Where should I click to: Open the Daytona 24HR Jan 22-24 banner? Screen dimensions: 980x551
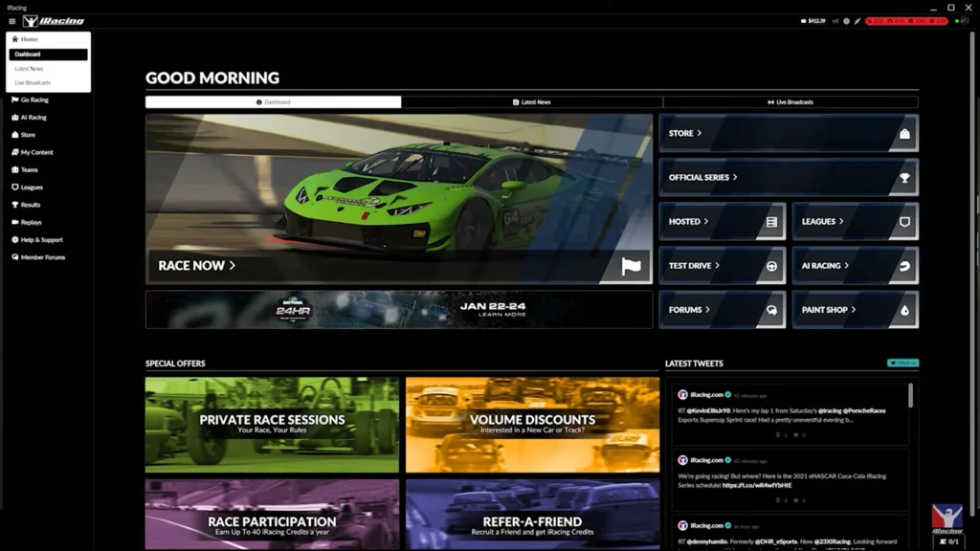coord(399,310)
